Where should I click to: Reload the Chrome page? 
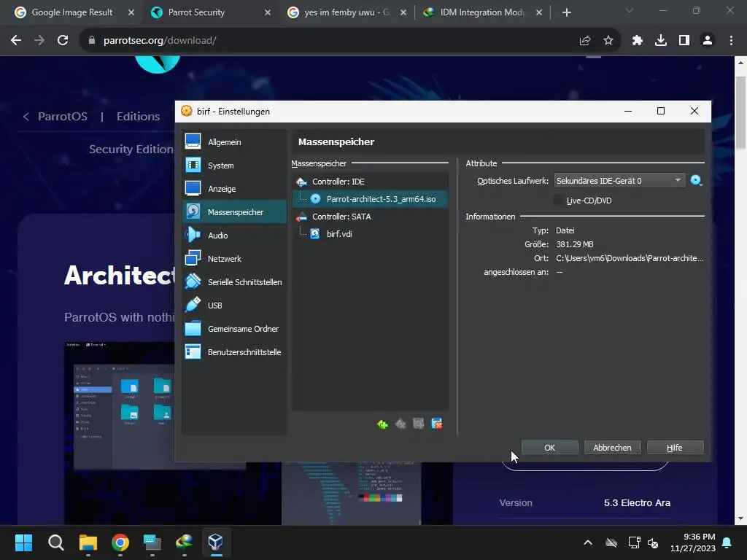coord(63,41)
